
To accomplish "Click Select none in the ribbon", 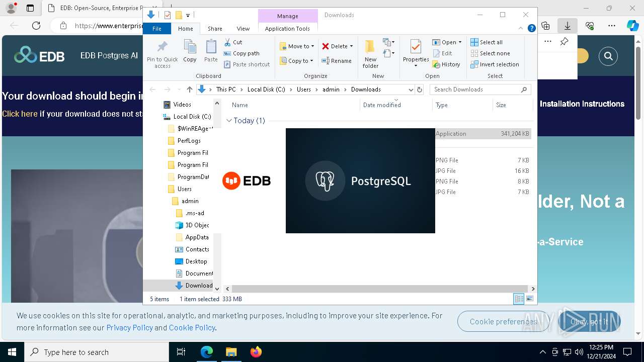I will 490,53.
